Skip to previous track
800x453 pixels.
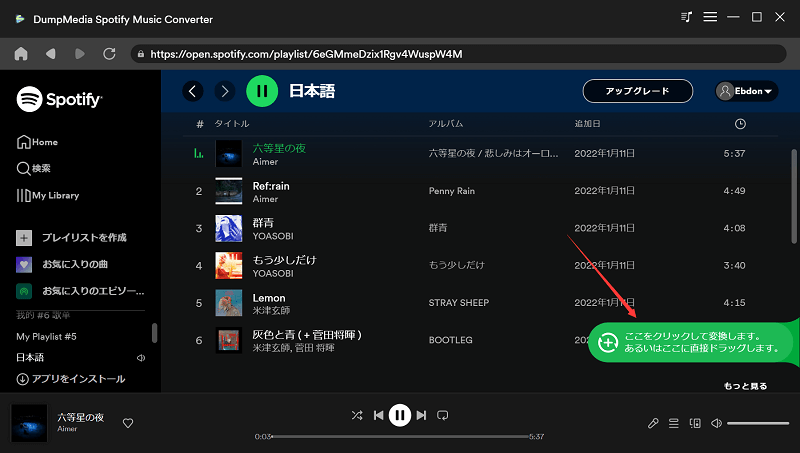pyautogui.click(x=379, y=415)
